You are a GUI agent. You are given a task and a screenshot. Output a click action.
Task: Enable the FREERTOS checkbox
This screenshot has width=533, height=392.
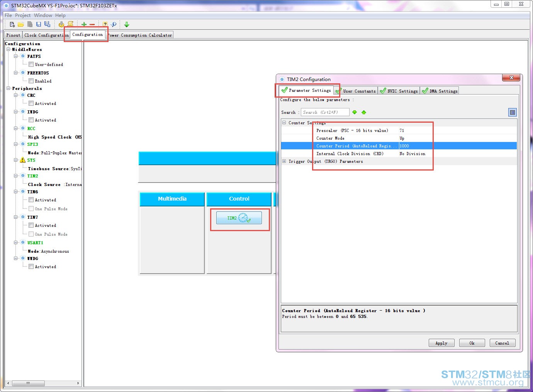tap(31, 81)
